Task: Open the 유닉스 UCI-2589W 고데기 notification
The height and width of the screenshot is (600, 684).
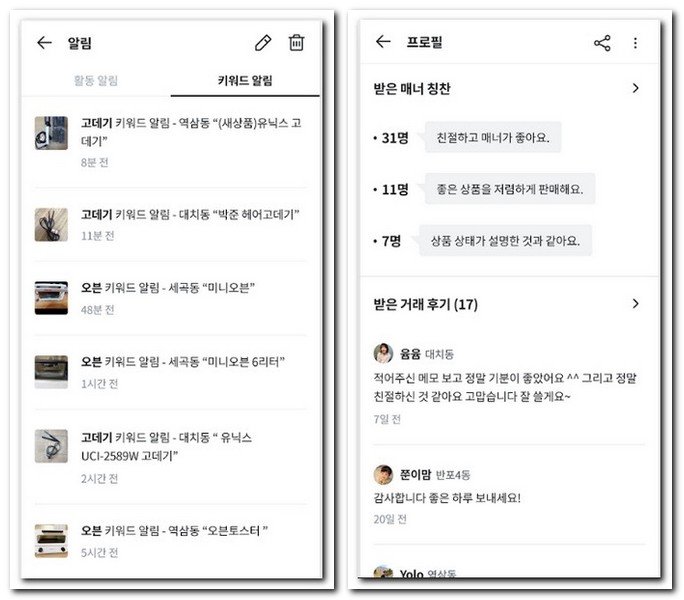Action: point(171,457)
